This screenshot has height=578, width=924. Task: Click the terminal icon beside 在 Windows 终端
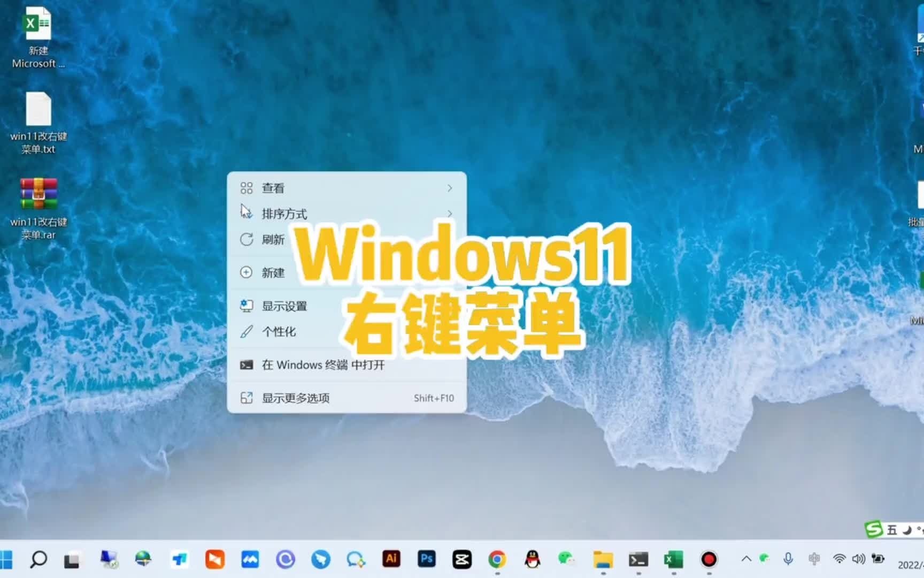(246, 365)
